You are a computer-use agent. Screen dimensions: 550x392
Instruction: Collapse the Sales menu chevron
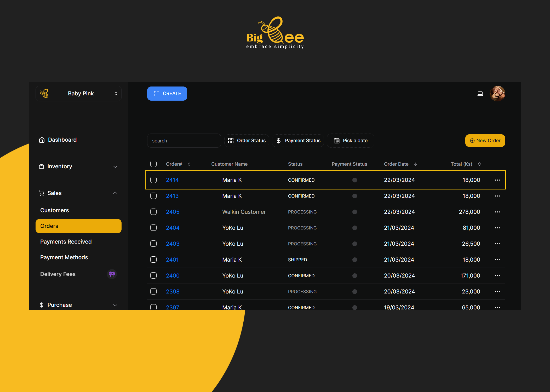(115, 193)
